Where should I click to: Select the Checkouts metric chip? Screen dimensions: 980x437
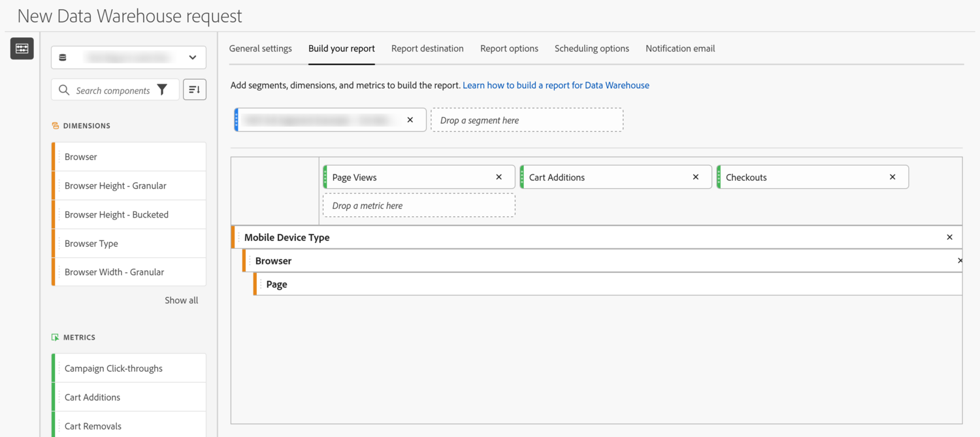point(813,177)
